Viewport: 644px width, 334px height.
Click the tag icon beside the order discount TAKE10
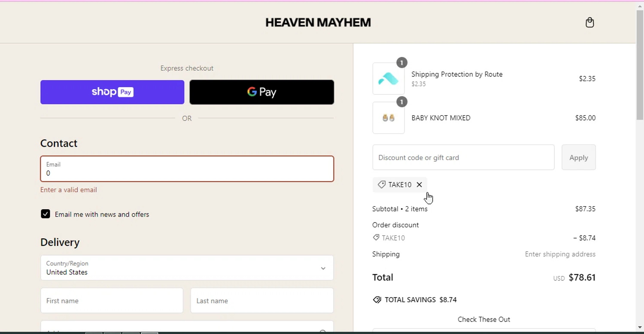pyautogui.click(x=376, y=238)
